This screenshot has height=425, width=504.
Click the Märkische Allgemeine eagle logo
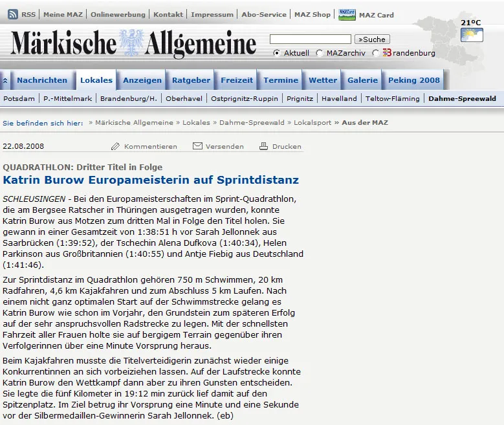[x=131, y=43]
